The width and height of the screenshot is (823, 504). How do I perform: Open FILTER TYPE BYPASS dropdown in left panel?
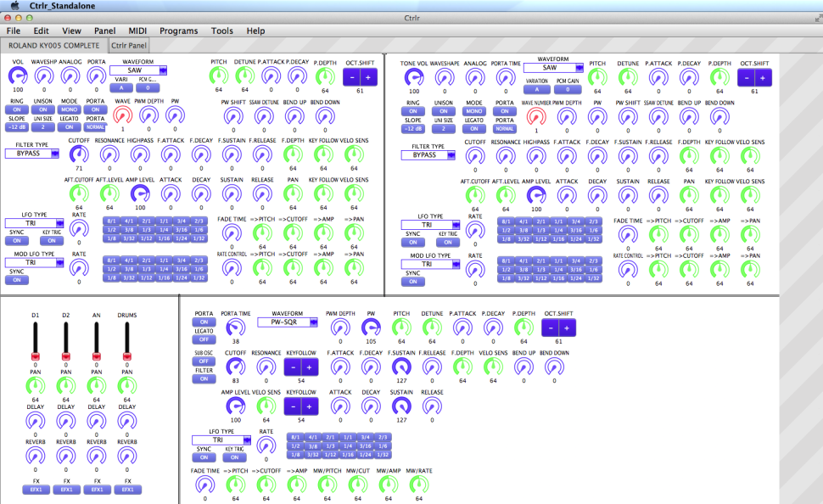(32, 154)
